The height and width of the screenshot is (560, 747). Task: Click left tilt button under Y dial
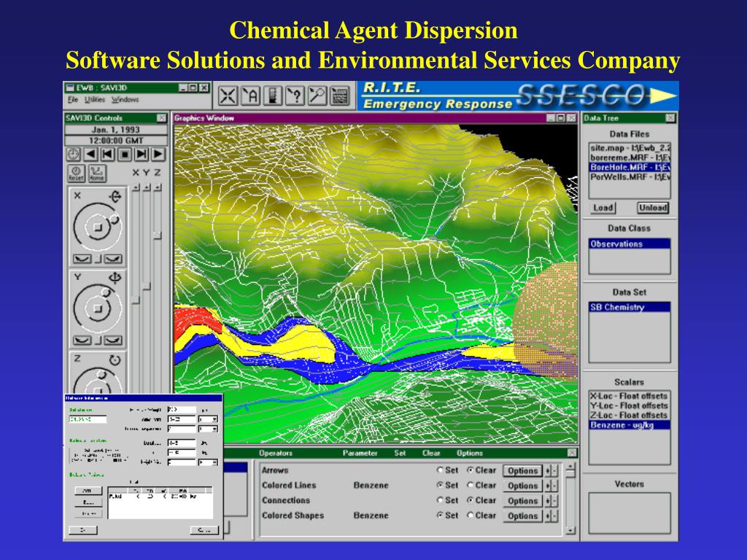coord(82,341)
